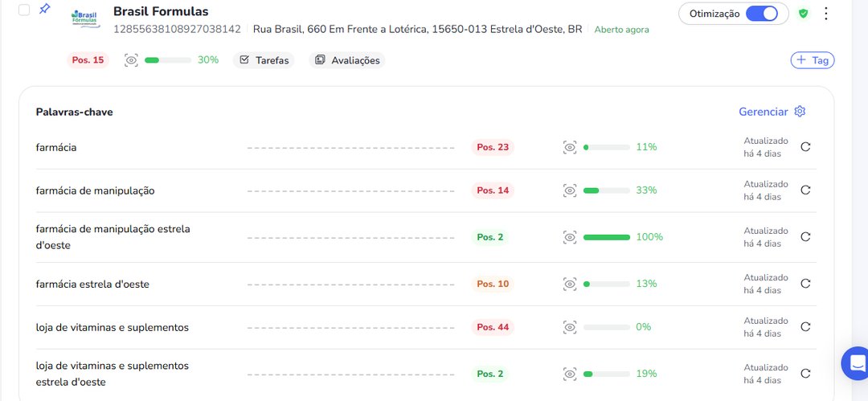The height and width of the screenshot is (401, 868).
Task: Refresh the 'farmácia estrela d'oeste' keyword
Action: [805, 284]
